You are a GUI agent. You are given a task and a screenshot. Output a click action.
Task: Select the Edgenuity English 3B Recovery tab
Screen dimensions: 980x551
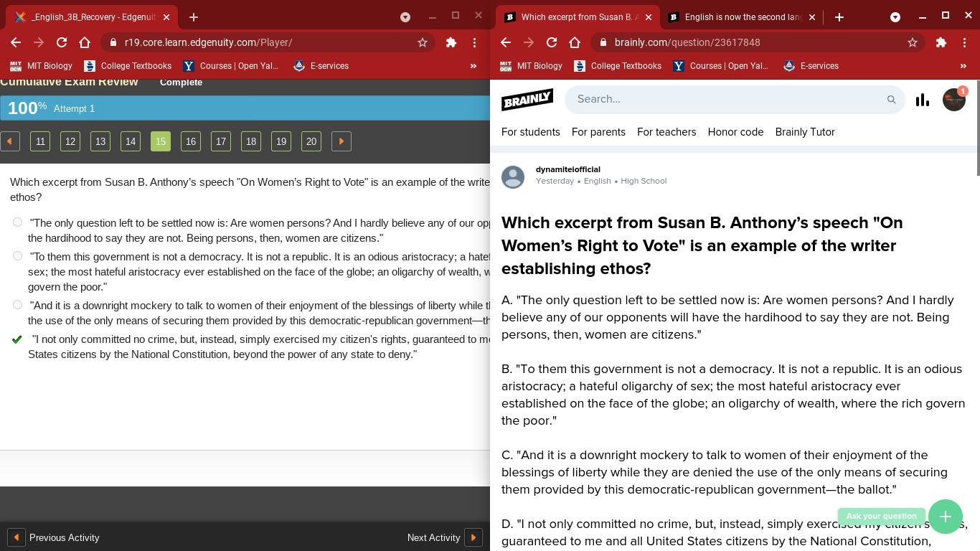point(93,17)
